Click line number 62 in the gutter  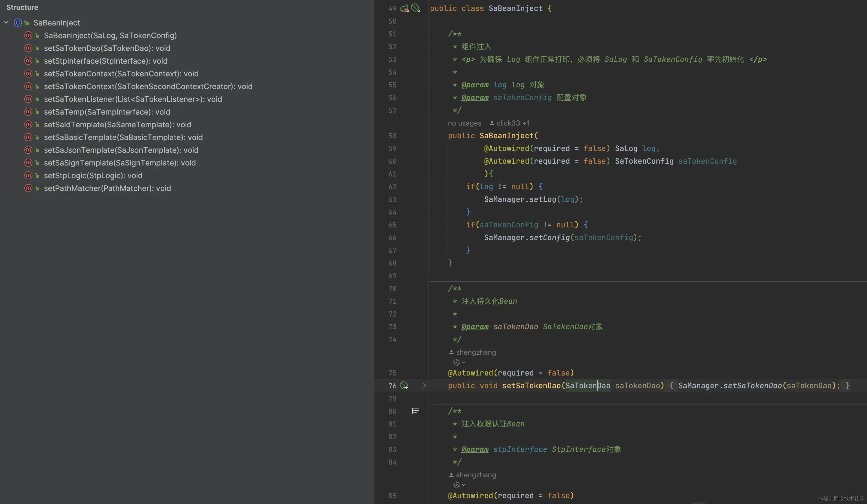(x=392, y=187)
